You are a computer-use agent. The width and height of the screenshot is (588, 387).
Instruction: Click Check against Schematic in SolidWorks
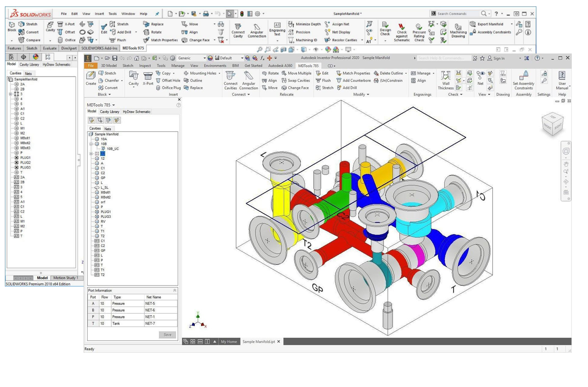click(x=402, y=32)
